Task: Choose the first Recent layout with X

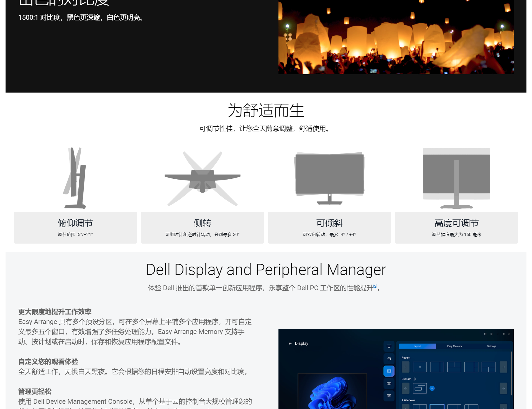Action: [x=420, y=367]
